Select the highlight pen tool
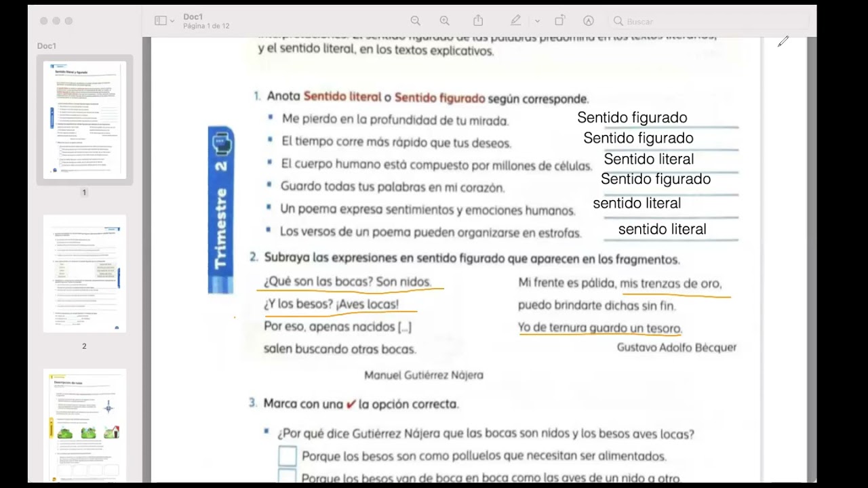The height and width of the screenshot is (488, 868). point(516,20)
